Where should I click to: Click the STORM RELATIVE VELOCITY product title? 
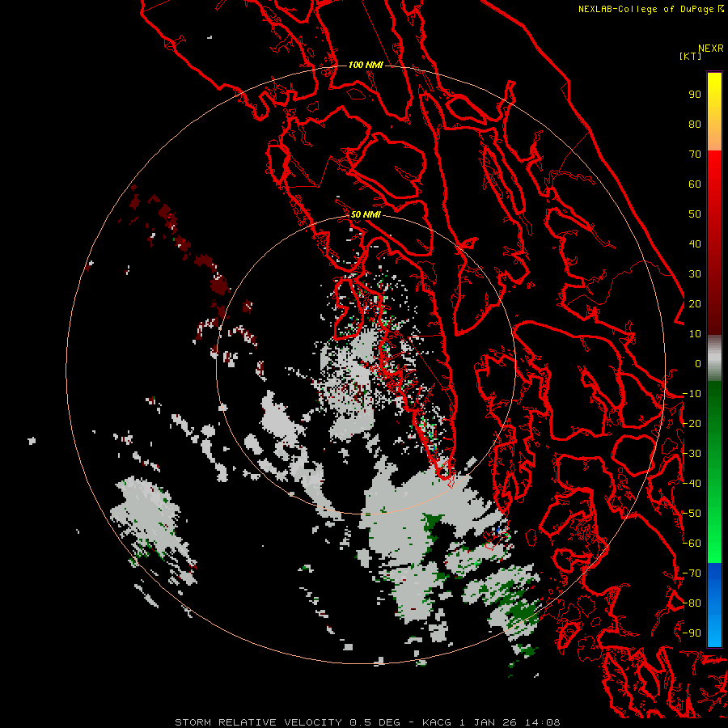[260, 722]
